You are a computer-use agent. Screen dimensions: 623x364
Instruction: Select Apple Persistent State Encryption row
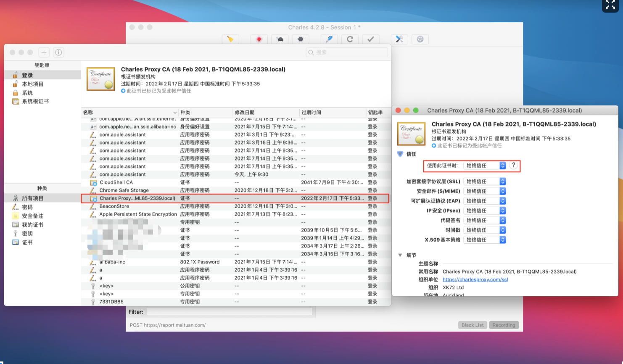pyautogui.click(x=235, y=214)
